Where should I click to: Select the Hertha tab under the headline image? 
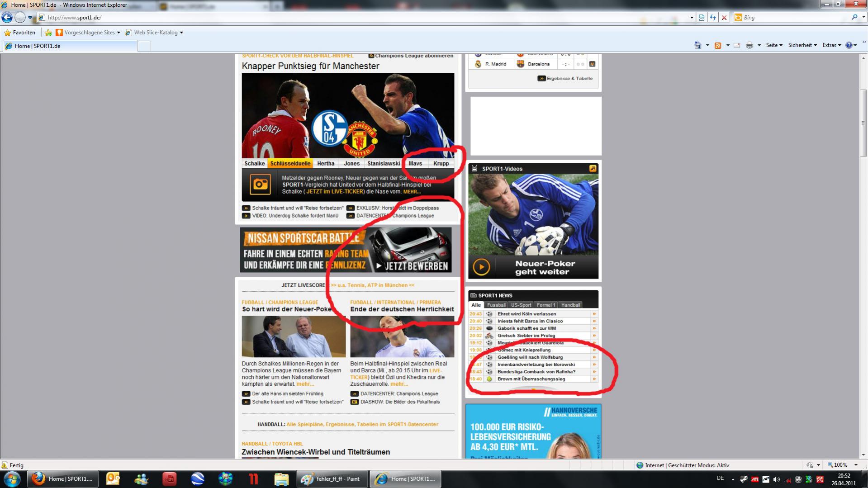point(326,164)
